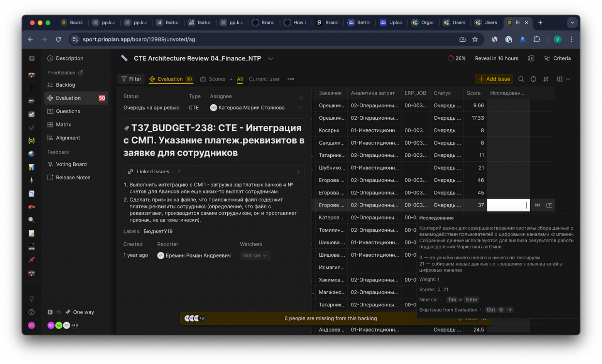Click reporter Еремин Роман Андреевич

(194, 256)
